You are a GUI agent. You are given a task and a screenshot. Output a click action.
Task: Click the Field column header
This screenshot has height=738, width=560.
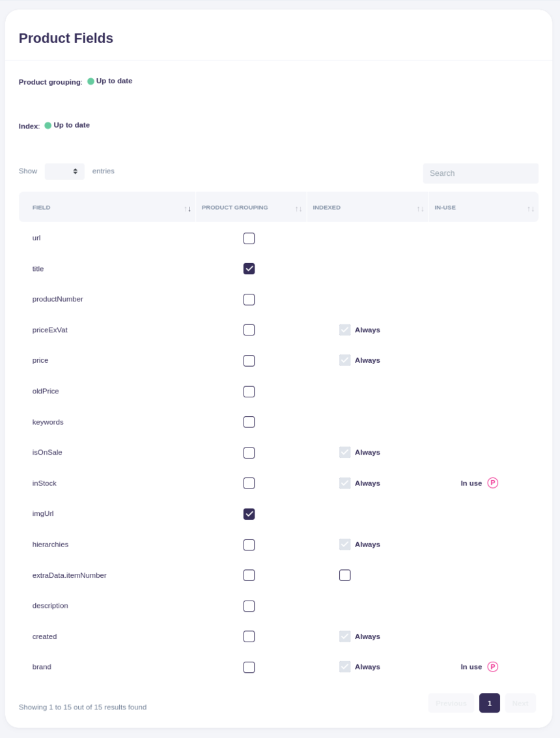[42, 208]
